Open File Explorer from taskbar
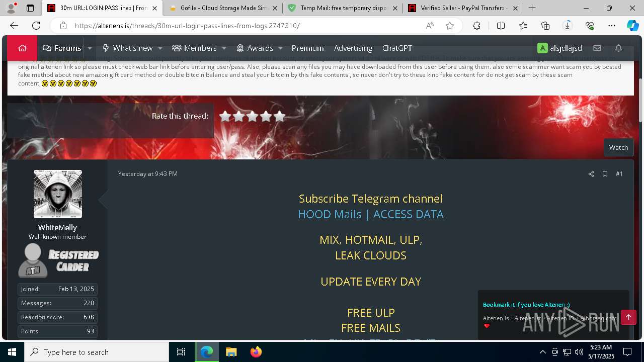The height and width of the screenshot is (362, 644). (x=231, y=352)
